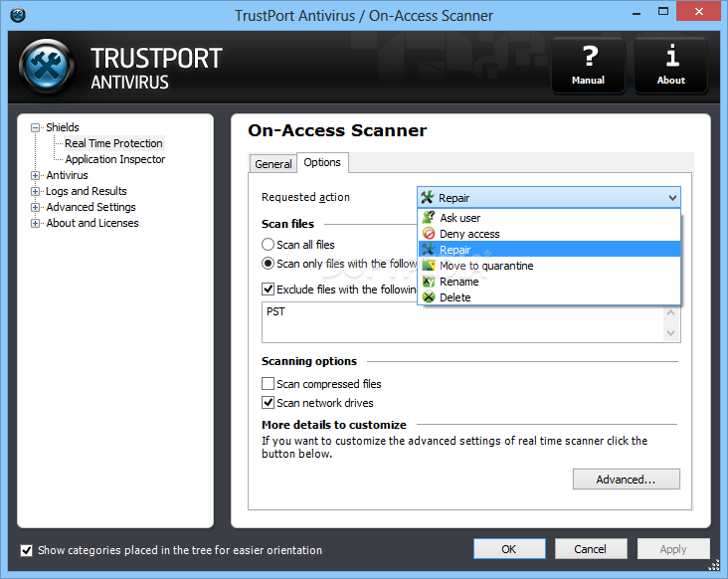Click the Move to quarantine icon
Screen dimensions: 728x579
pyautogui.click(x=429, y=265)
